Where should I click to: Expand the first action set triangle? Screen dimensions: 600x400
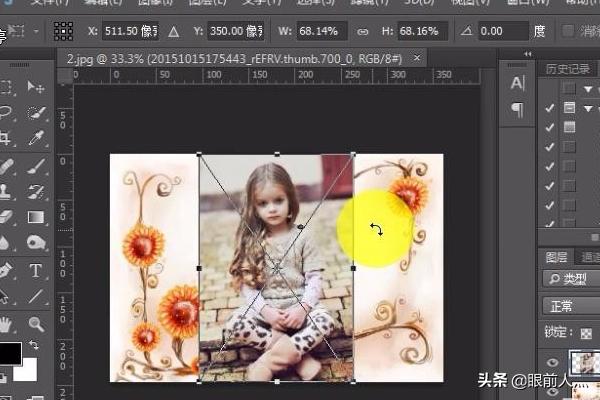588,89
